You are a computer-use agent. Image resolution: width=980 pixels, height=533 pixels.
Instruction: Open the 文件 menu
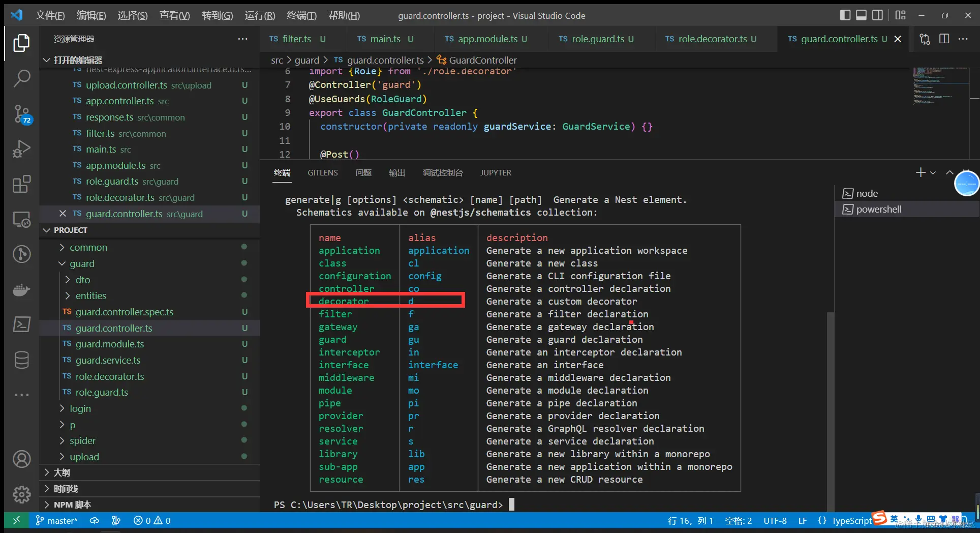click(x=50, y=15)
